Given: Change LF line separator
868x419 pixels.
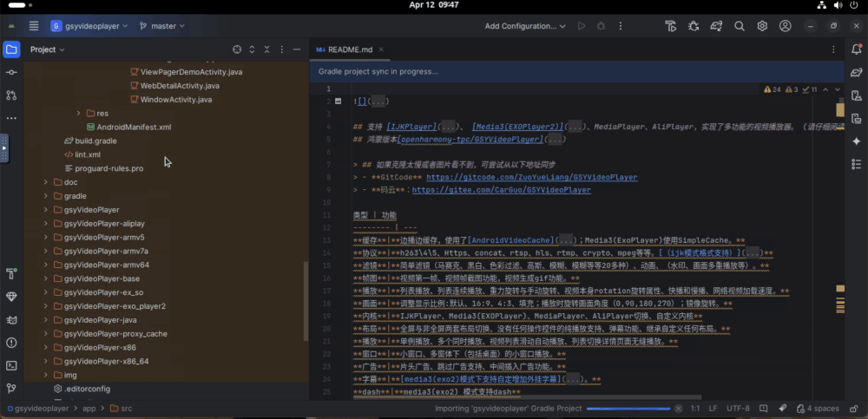Looking at the screenshot, I should 713,409.
